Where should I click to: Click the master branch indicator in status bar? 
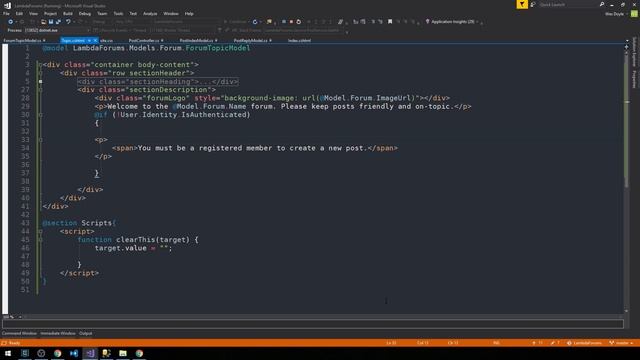click(621, 343)
